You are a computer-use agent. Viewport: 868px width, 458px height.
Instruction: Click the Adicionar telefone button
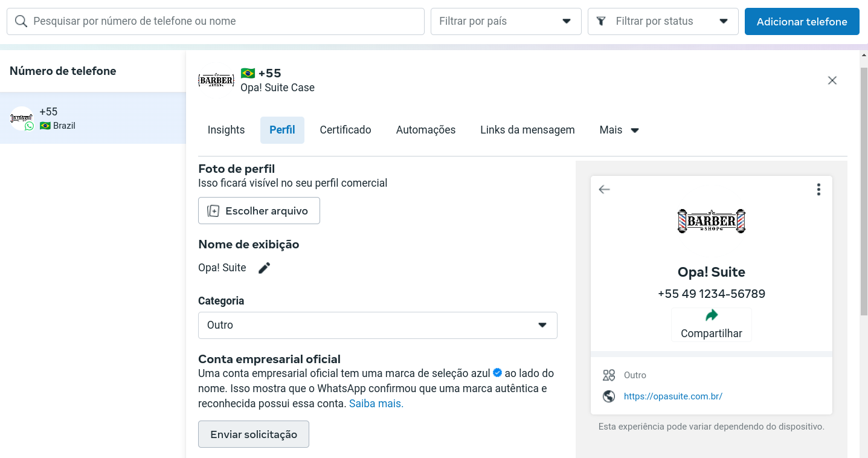click(802, 21)
